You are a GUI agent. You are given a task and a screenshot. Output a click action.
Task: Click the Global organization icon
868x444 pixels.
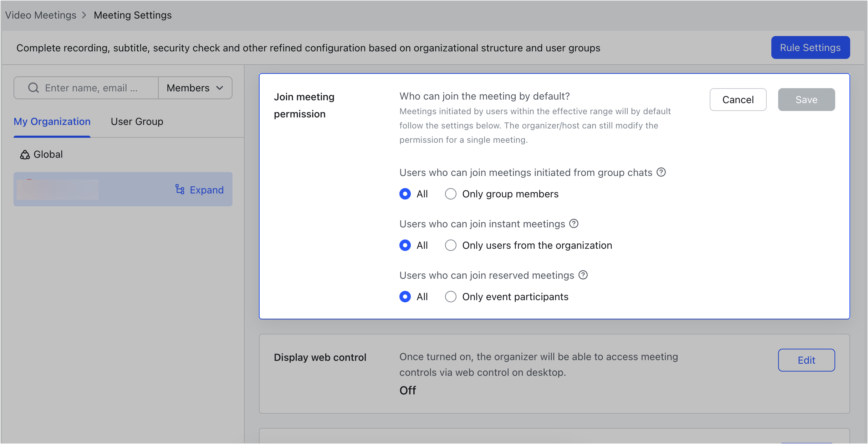[x=25, y=155]
